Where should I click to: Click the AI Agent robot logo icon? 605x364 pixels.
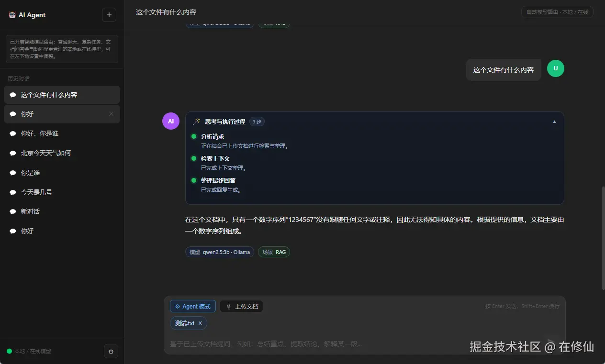(x=12, y=15)
